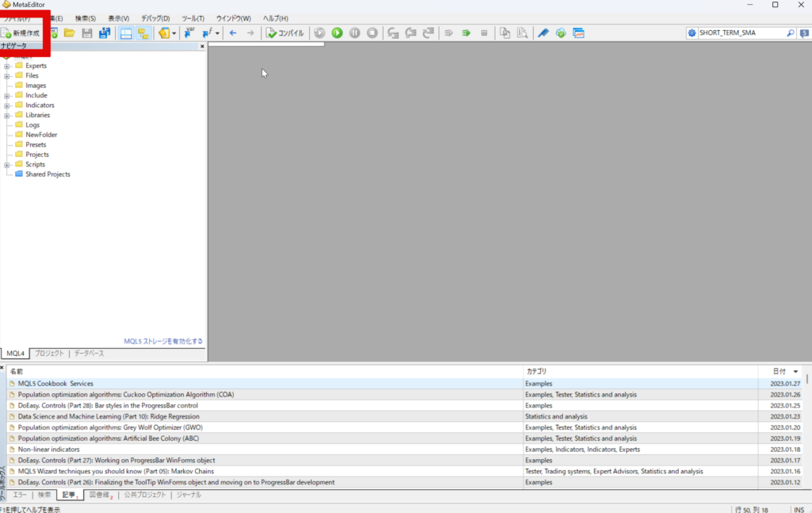The width and height of the screenshot is (812, 513).
Task: Stop profiling with the small gray square icon
Action: pyautogui.click(x=485, y=33)
